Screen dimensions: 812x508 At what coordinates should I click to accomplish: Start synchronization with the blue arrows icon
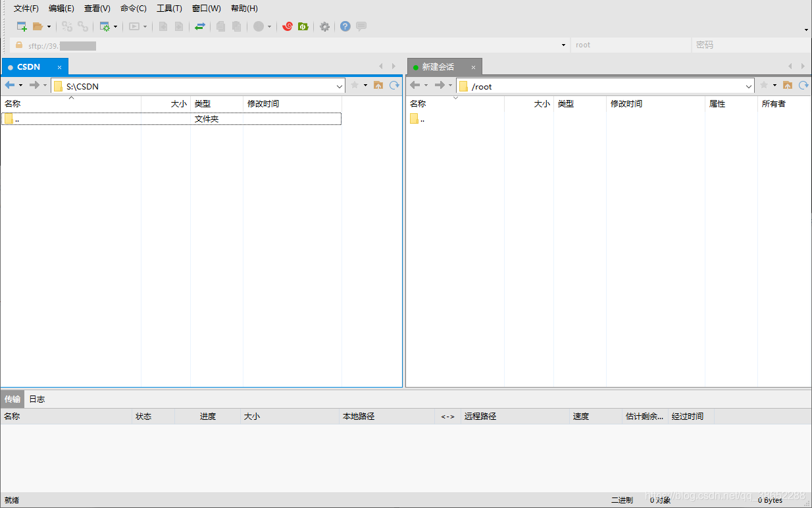tap(201, 26)
